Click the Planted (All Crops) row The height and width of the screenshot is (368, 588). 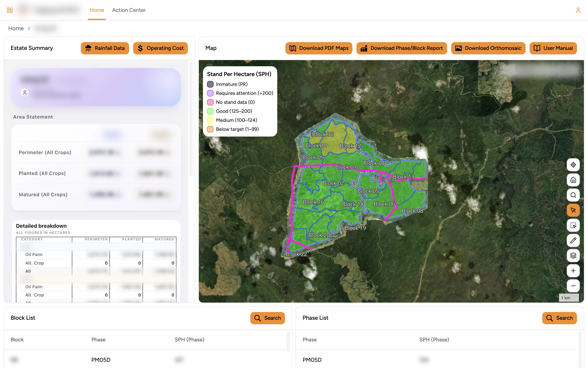tap(96, 173)
